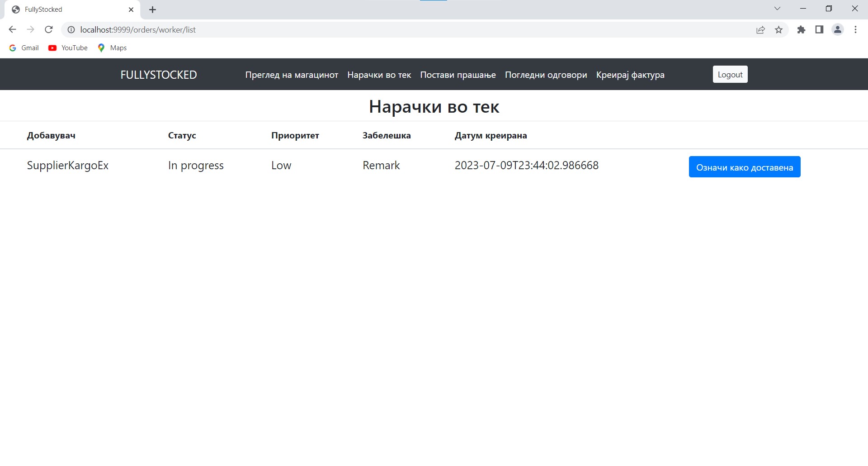Open Преглед на магацинот page

pos(292,75)
